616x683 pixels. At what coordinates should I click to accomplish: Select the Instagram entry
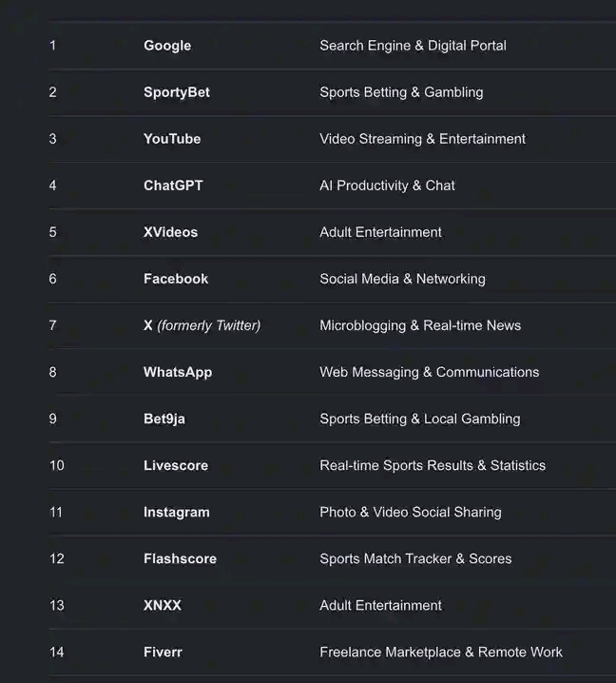pos(176,512)
